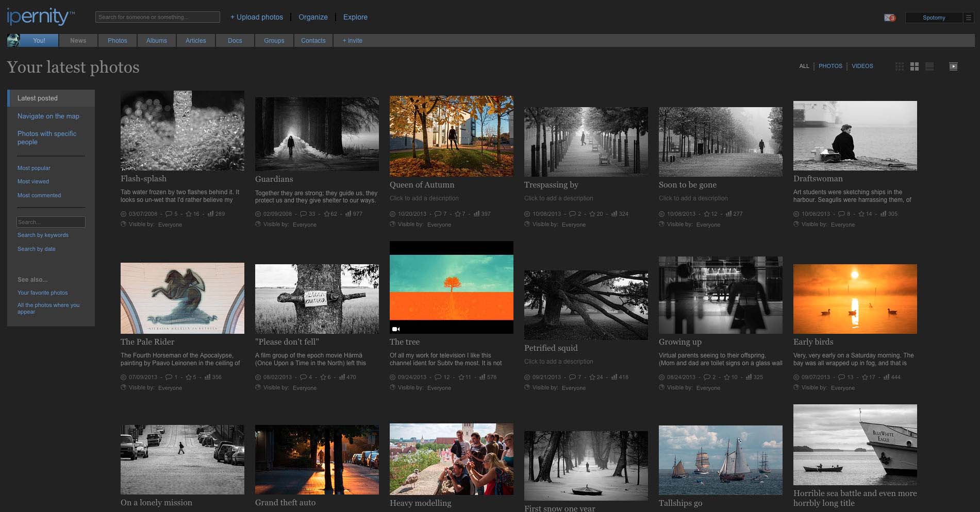
Task: Click comment bubble icon under Flash-splash
Action: (x=169, y=214)
